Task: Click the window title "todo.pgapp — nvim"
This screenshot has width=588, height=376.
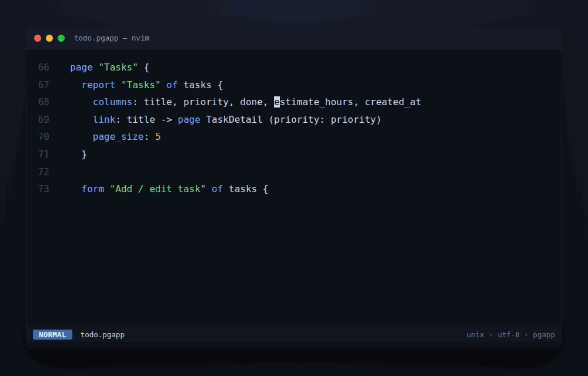Action: tap(112, 38)
